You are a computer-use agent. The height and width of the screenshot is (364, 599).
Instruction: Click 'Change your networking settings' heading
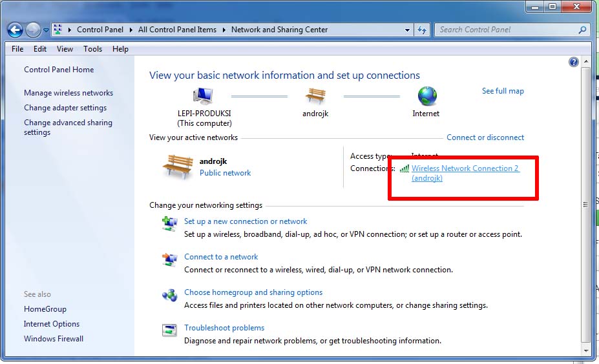pyautogui.click(x=206, y=205)
